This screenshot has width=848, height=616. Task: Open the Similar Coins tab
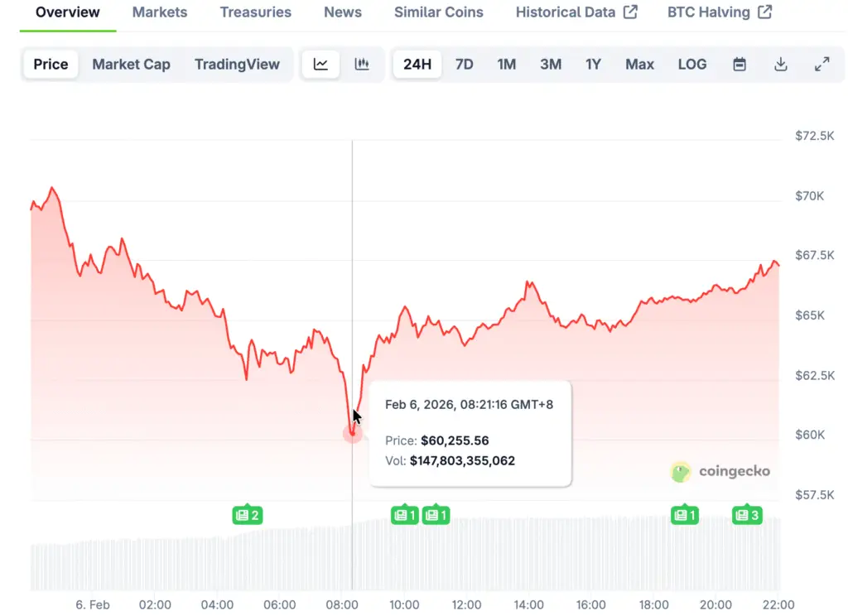point(438,12)
